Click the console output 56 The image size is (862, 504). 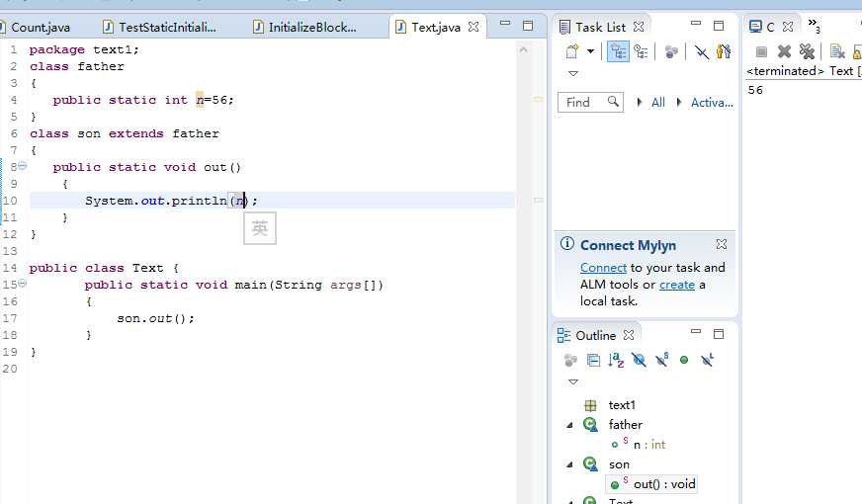click(x=755, y=90)
